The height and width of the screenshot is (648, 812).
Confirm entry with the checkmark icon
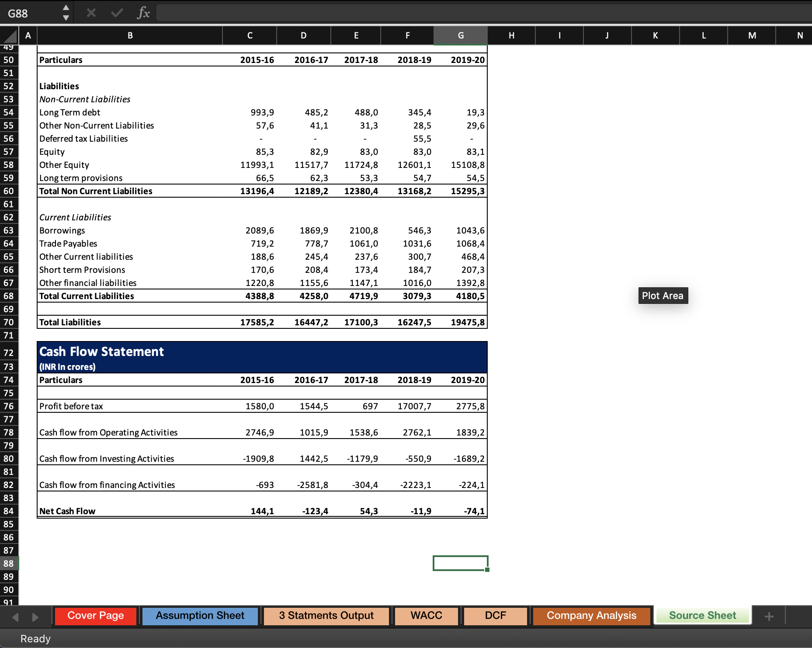coord(117,13)
